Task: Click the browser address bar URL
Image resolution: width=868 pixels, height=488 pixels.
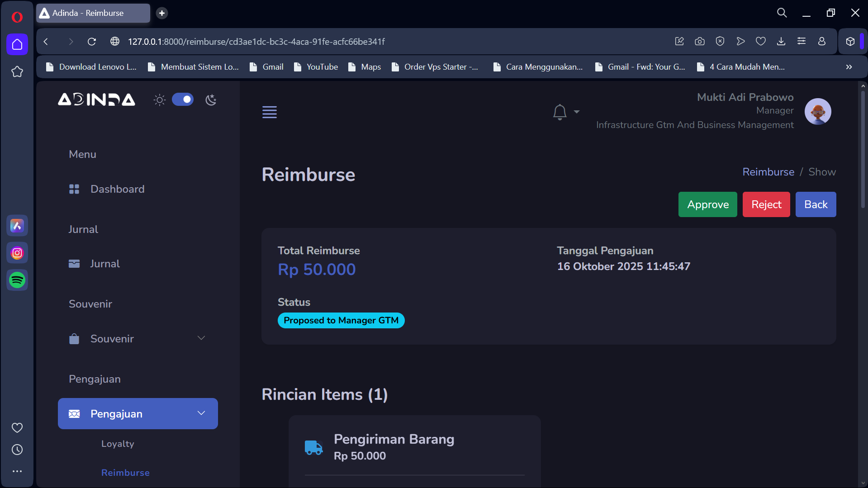Action: pos(256,42)
